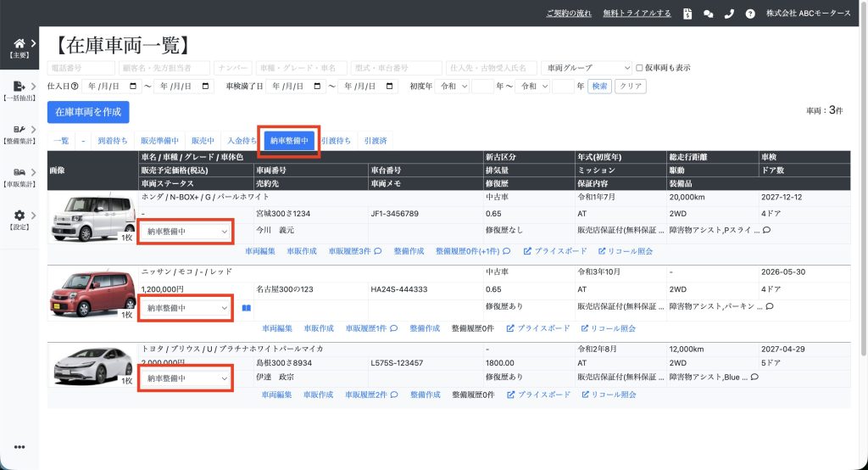
Task: Enable the 仮車両も表示 checkbox
Action: coord(640,68)
